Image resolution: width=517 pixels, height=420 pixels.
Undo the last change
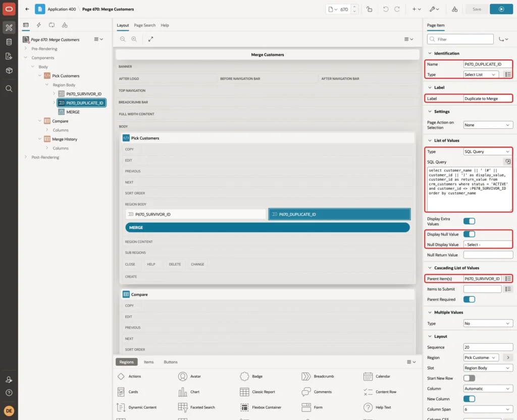tap(385, 9)
